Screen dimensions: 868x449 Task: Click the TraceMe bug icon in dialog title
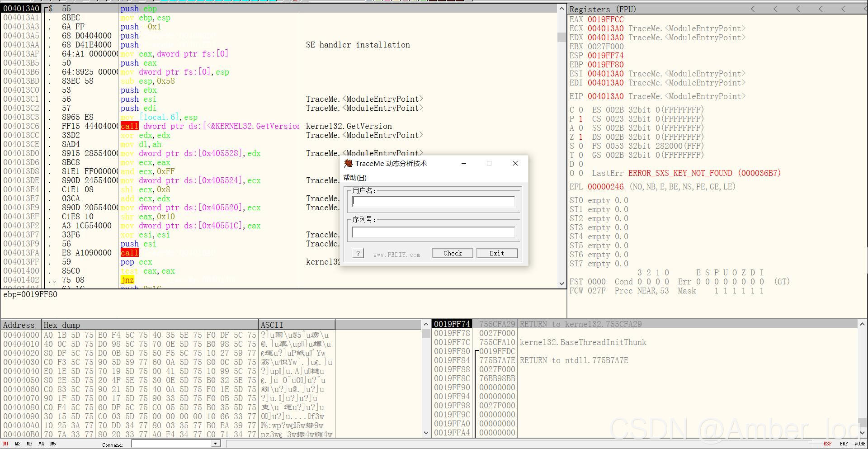click(348, 163)
